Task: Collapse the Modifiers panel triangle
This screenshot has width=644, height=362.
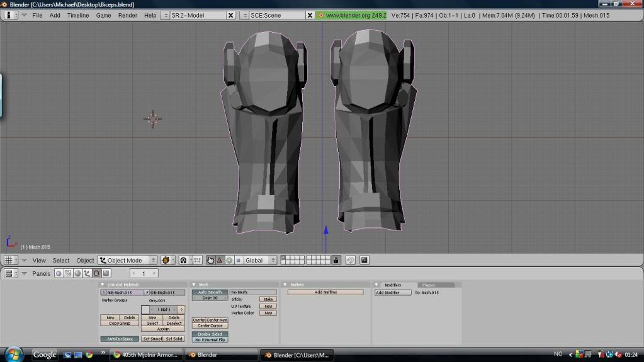Action: click(x=376, y=285)
